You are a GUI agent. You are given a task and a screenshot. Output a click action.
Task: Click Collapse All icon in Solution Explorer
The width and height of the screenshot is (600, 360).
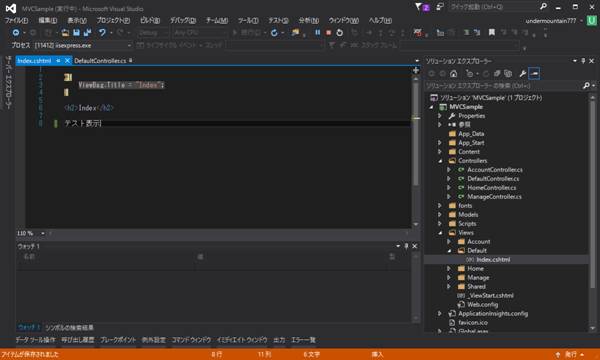pyautogui.click(x=497, y=73)
